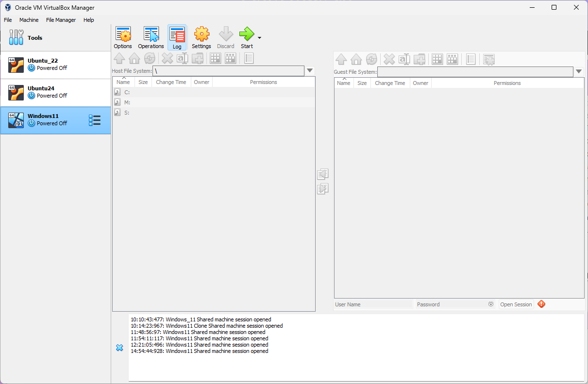Image resolution: width=588 pixels, height=384 pixels.
Task: Go up one level in guest pane
Action: click(341, 59)
